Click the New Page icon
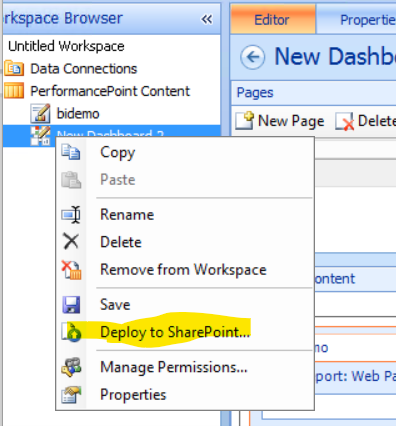 pos(245,121)
